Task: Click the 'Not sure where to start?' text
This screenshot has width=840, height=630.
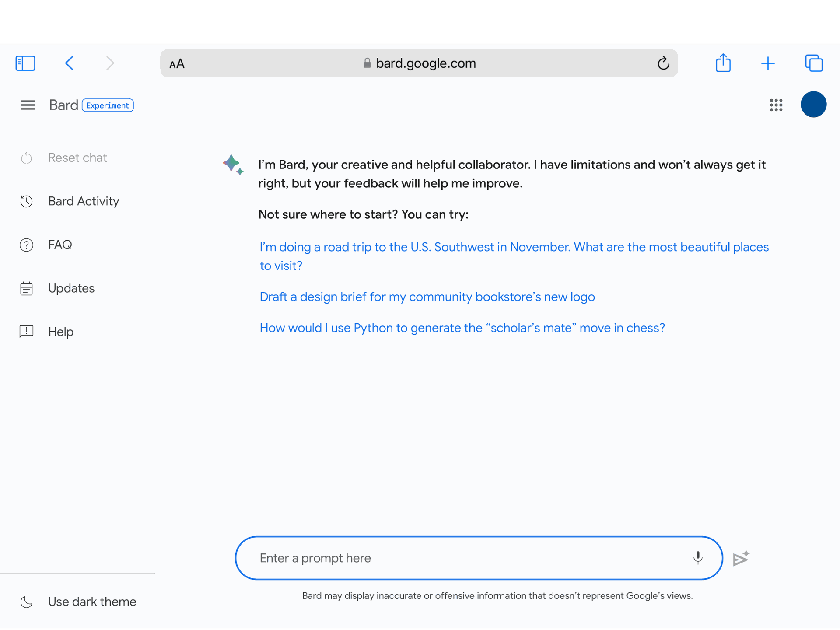Action: pos(363,214)
